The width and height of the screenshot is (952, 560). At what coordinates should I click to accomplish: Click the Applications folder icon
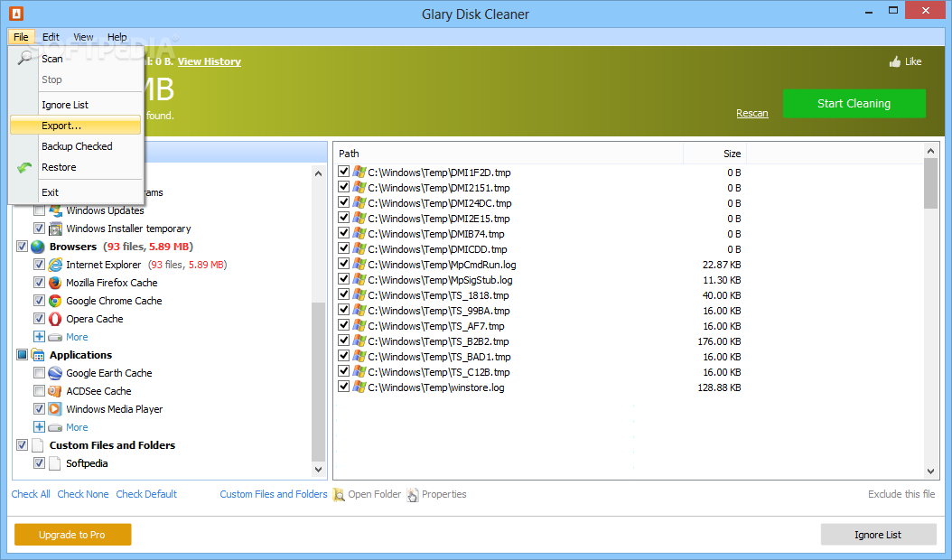click(38, 355)
